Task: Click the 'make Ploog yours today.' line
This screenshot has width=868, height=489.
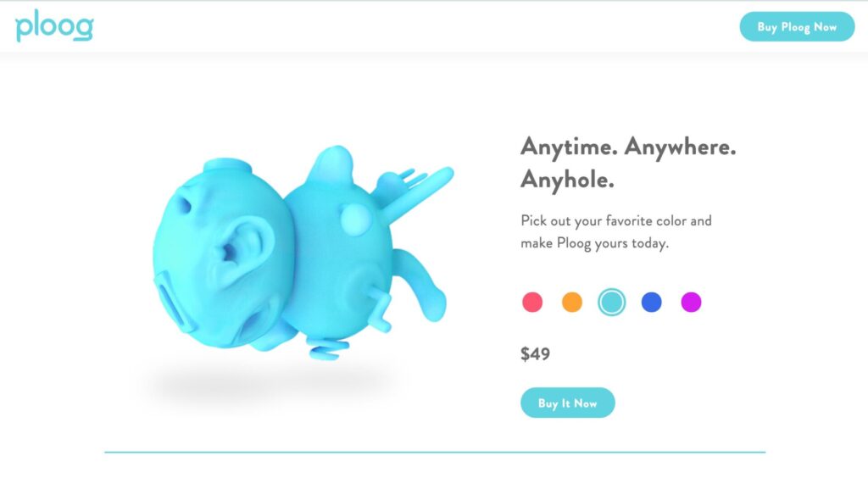Action: click(x=594, y=243)
